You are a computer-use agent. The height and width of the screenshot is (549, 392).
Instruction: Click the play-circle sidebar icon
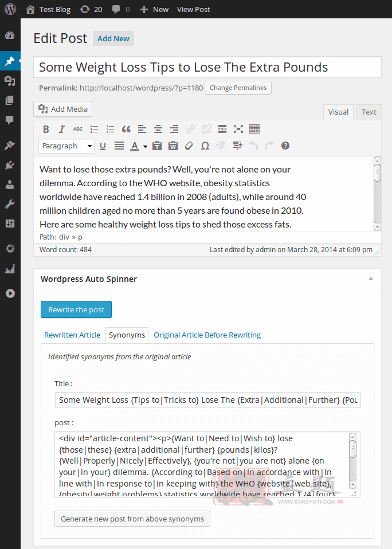(x=10, y=293)
